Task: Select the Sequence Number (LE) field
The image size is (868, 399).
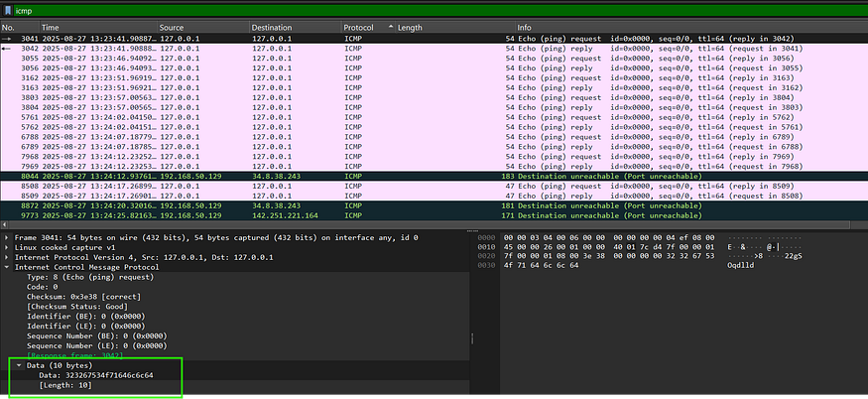Action: pyautogui.click(x=97, y=345)
